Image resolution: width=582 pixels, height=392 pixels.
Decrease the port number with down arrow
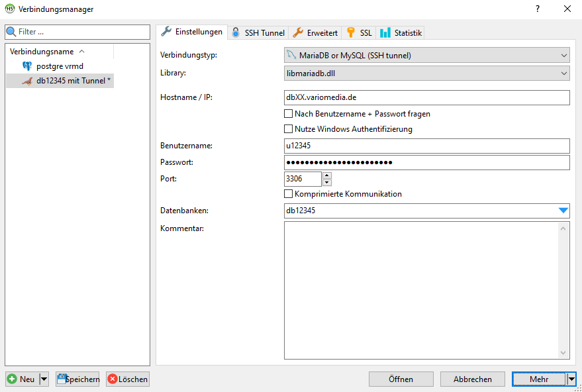tap(326, 182)
